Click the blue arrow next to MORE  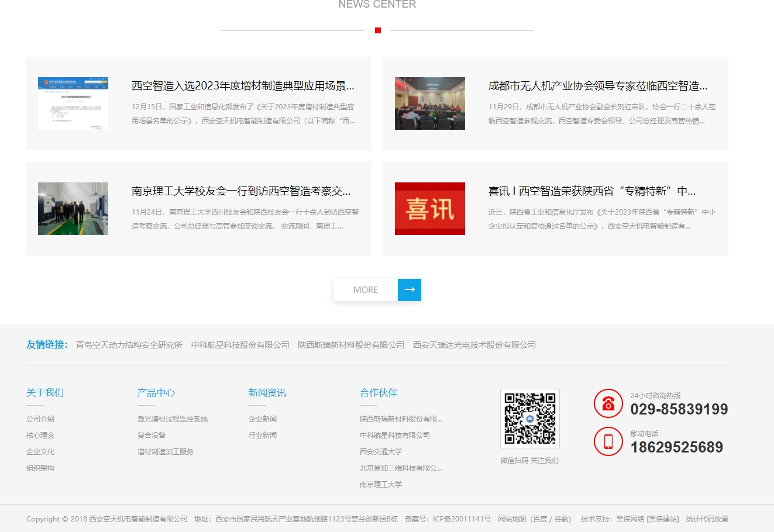[410, 290]
